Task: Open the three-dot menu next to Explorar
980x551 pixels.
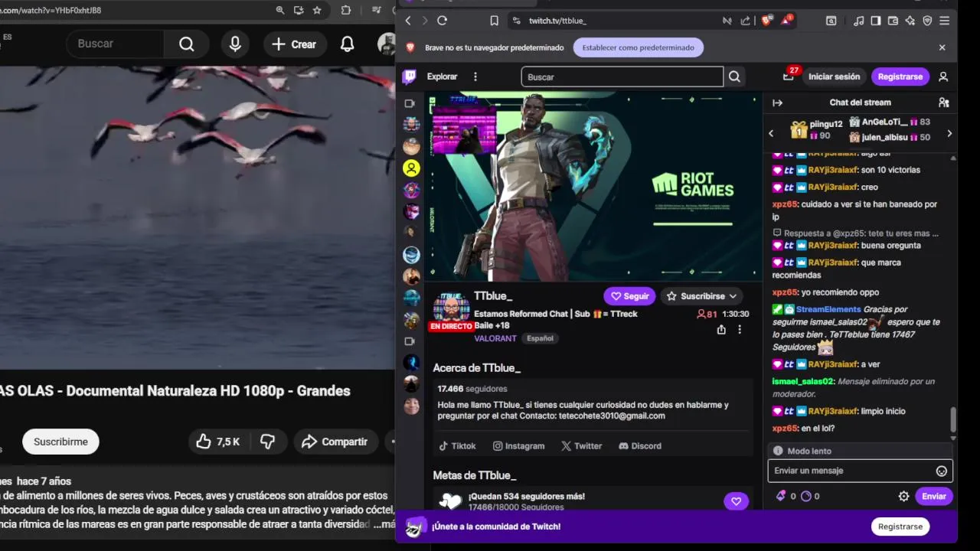Action: click(x=475, y=77)
